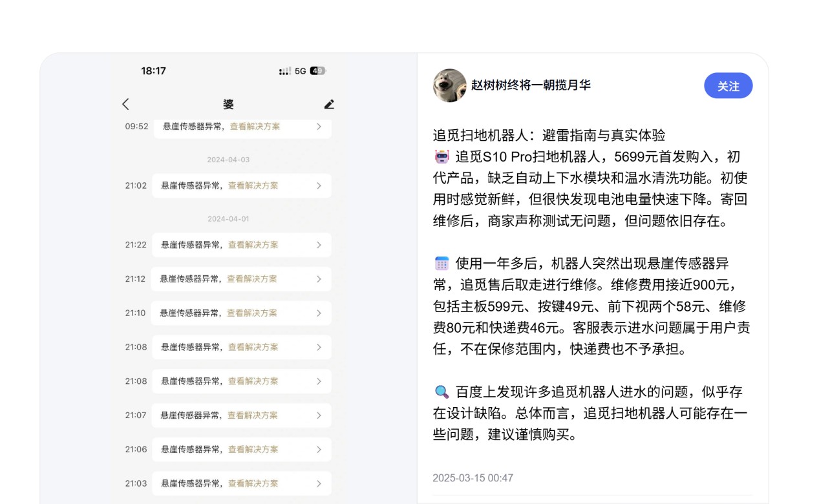The width and height of the screenshot is (819, 504).
Task: Click 查看解决方案 in the 09:52 row
Action: [255, 127]
